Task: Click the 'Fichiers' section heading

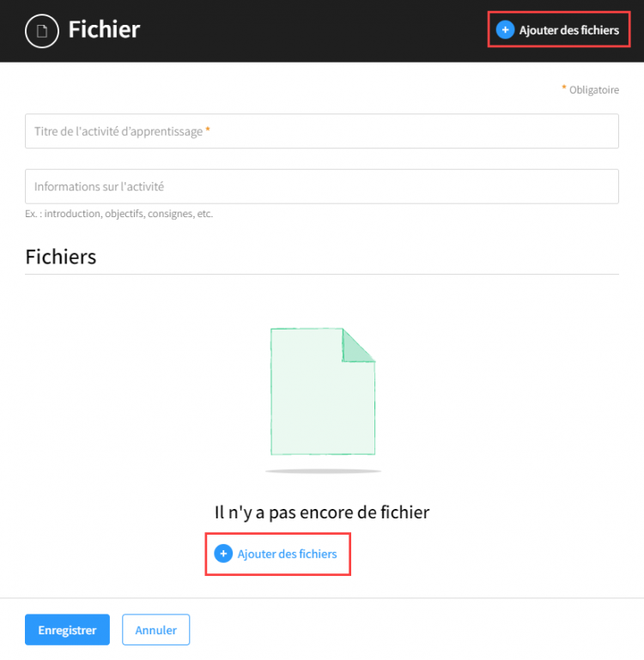Action: click(x=61, y=257)
